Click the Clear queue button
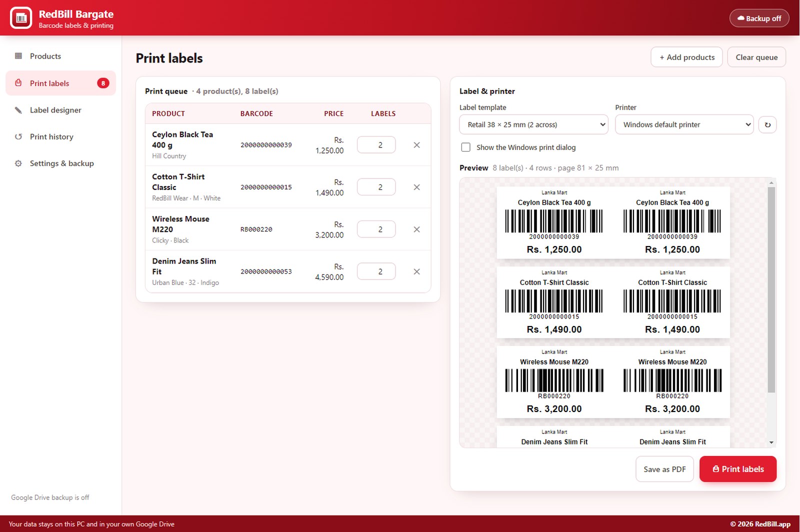 point(756,57)
